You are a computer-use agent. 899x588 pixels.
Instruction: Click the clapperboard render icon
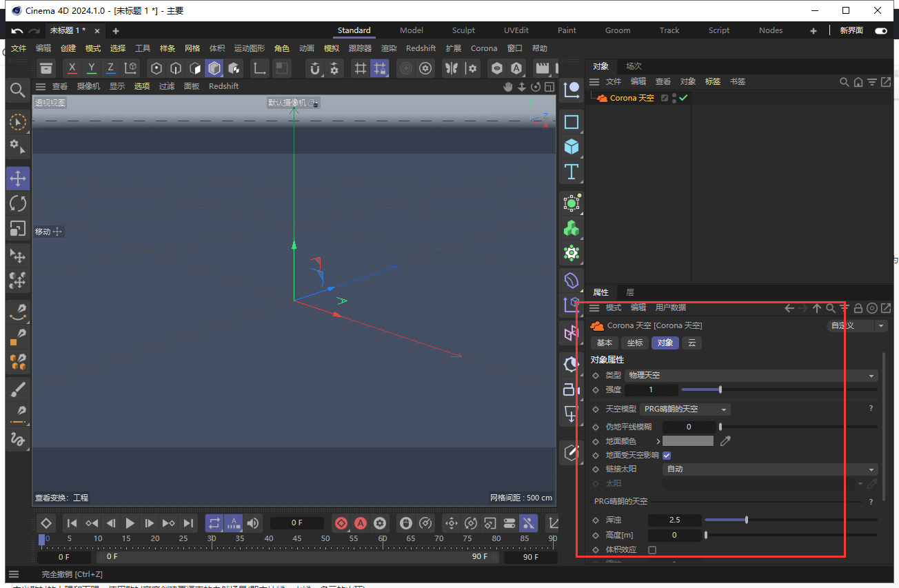543,68
